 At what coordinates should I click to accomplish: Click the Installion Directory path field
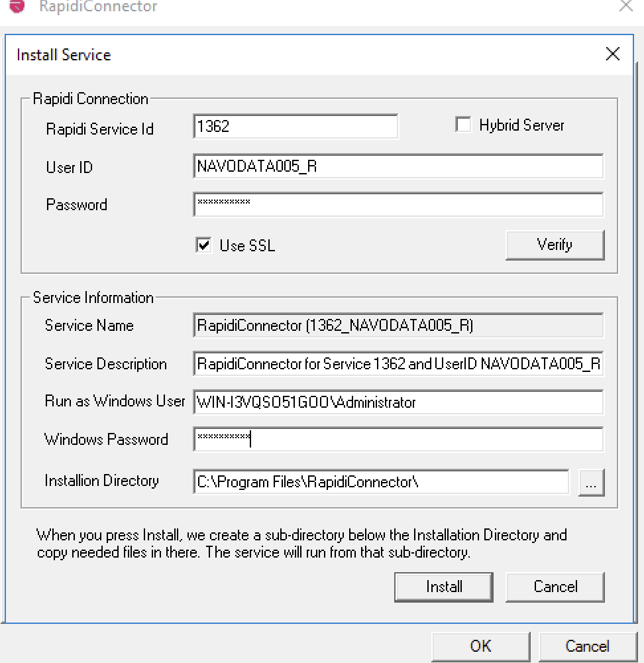[x=381, y=481]
